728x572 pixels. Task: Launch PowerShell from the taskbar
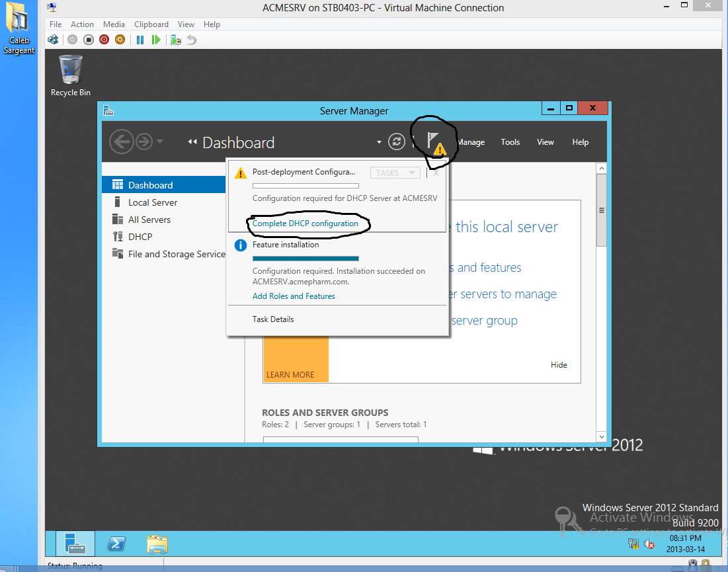(x=116, y=543)
